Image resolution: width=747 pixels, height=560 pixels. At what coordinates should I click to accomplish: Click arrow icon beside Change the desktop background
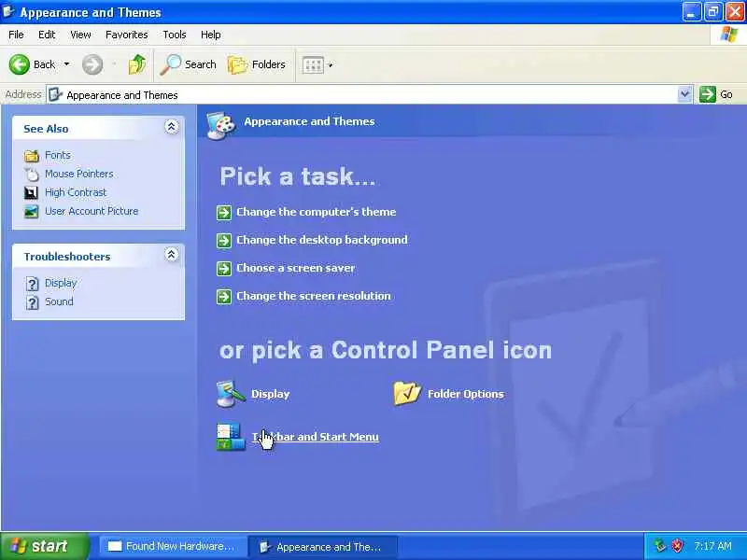coord(224,241)
